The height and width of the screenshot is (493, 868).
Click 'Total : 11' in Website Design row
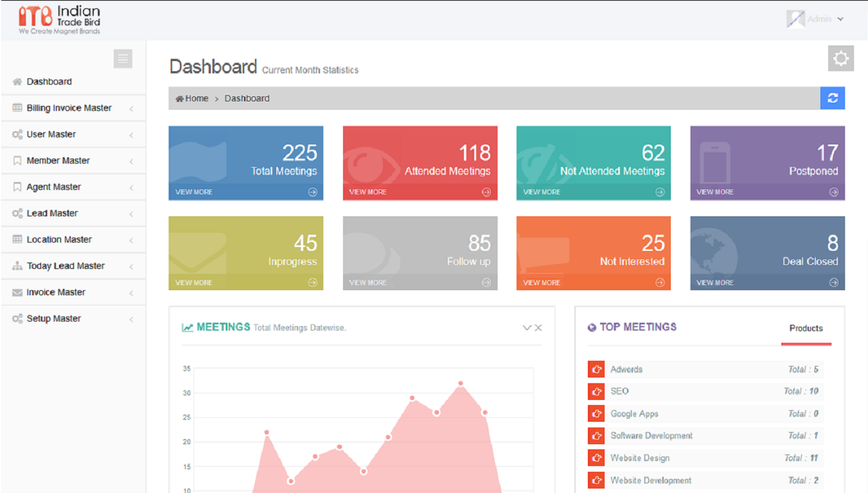(x=801, y=458)
